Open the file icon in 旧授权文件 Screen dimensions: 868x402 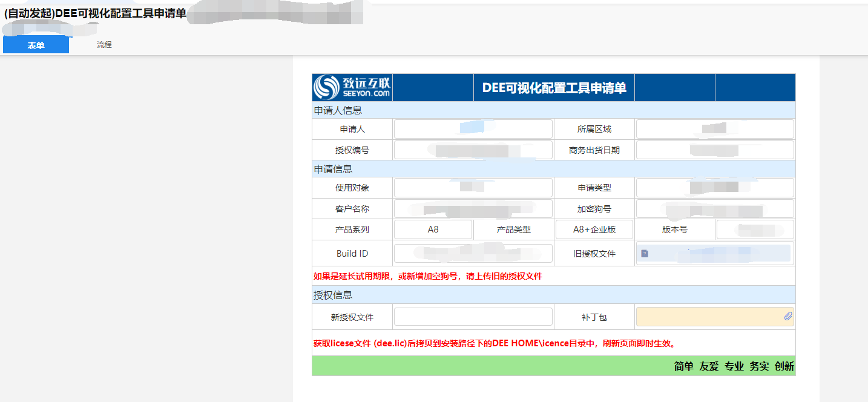(x=645, y=254)
